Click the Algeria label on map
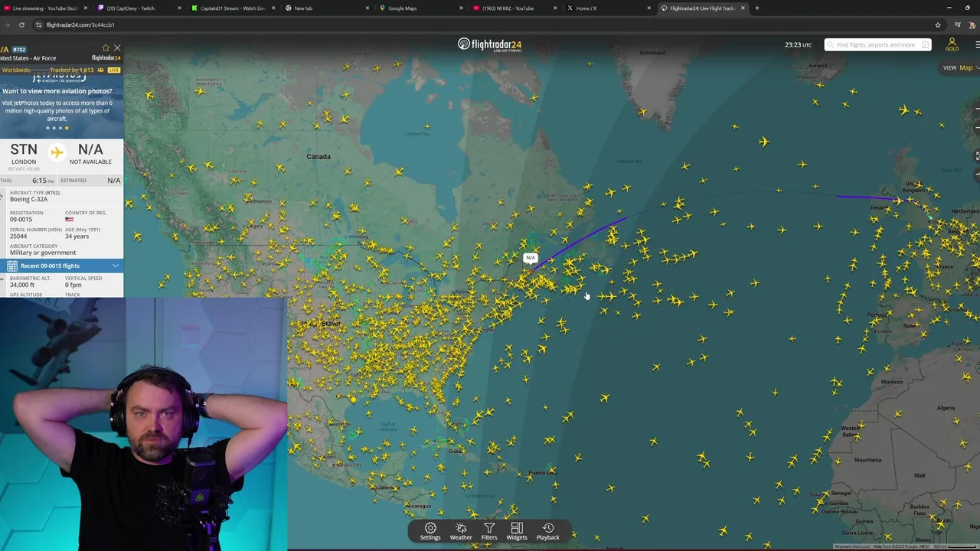Image resolution: width=980 pixels, height=551 pixels. pos(946,408)
